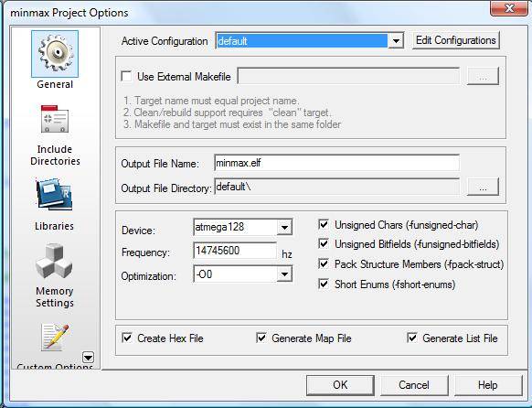532x408 pixels.
Task: Enable Use External Makefile checkbox
Action: (x=126, y=76)
